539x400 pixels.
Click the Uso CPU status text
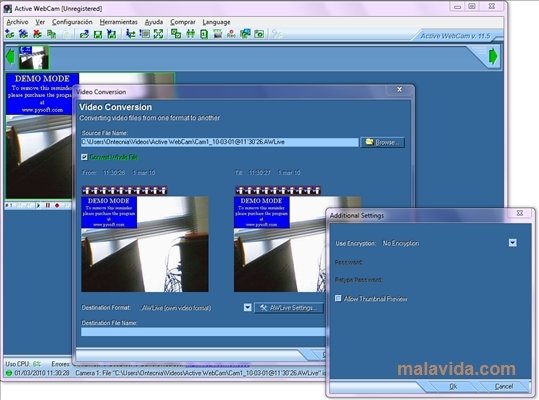[x=23, y=364]
